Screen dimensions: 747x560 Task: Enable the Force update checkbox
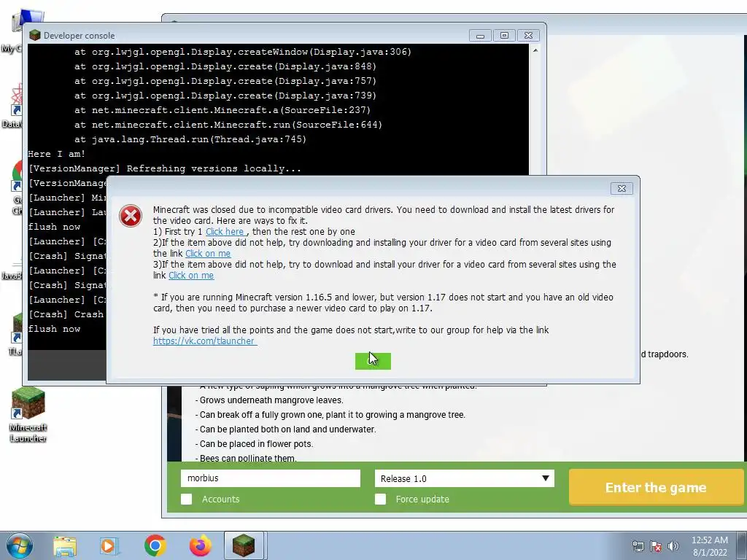(x=380, y=499)
